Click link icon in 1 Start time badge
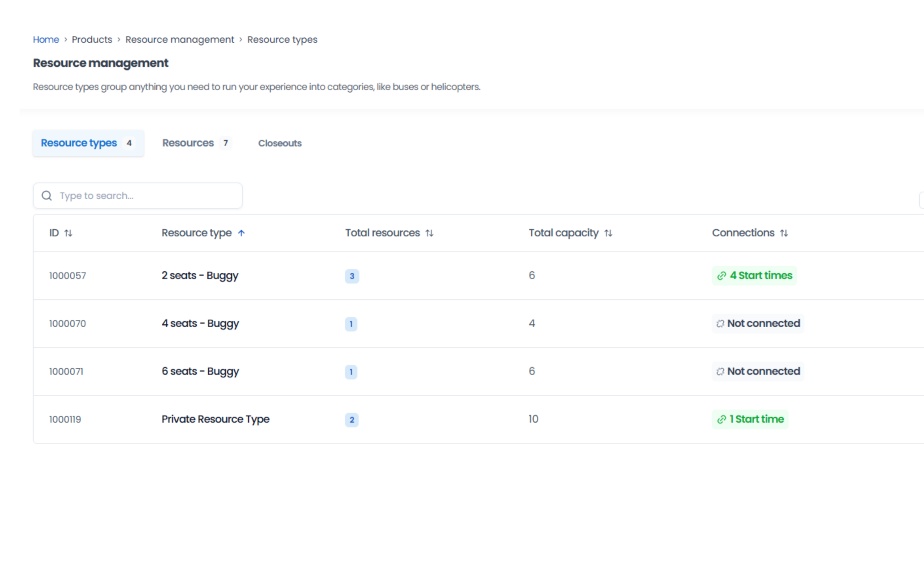Image resolution: width=924 pixels, height=567 pixels. (x=722, y=420)
